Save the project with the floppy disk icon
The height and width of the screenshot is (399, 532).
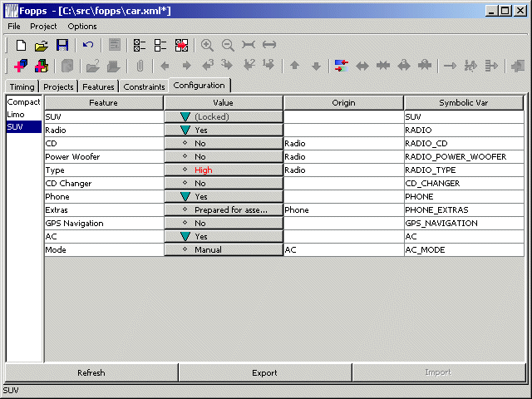pos(62,45)
